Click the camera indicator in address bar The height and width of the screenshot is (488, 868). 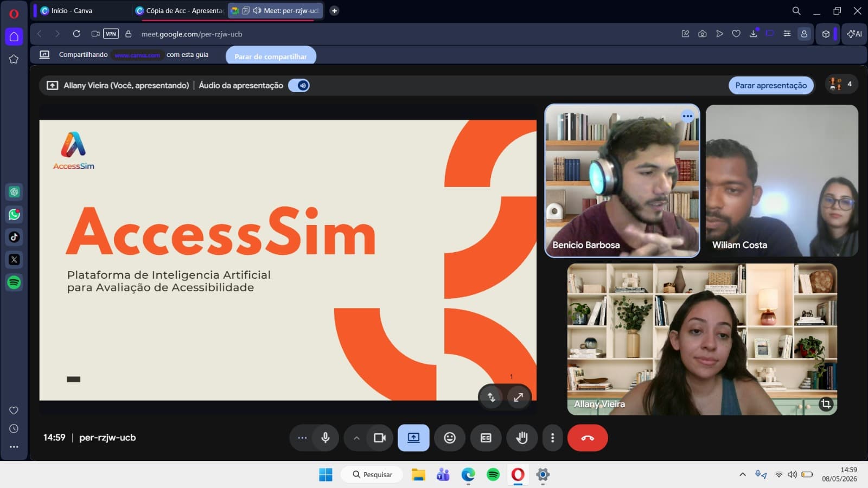point(95,34)
